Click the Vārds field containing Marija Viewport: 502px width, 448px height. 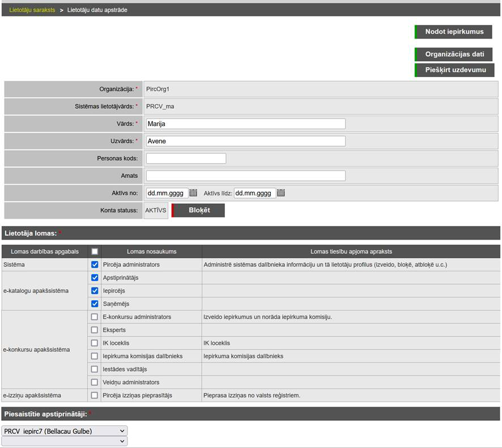pos(245,124)
